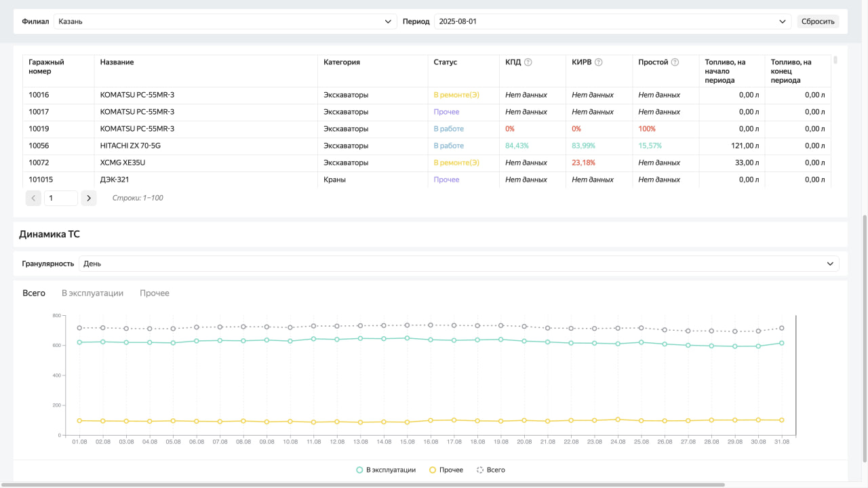Toggle В эксплуатации series in chart legend

(x=386, y=470)
